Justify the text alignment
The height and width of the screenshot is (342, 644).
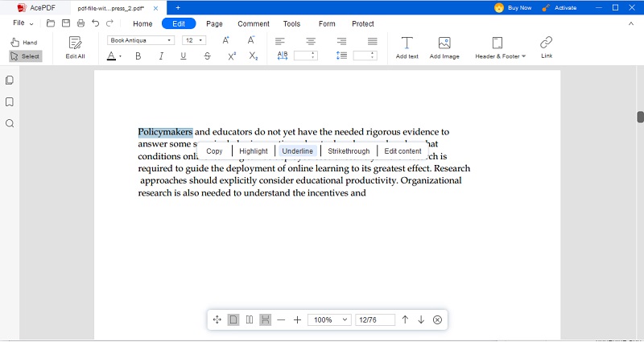click(373, 41)
